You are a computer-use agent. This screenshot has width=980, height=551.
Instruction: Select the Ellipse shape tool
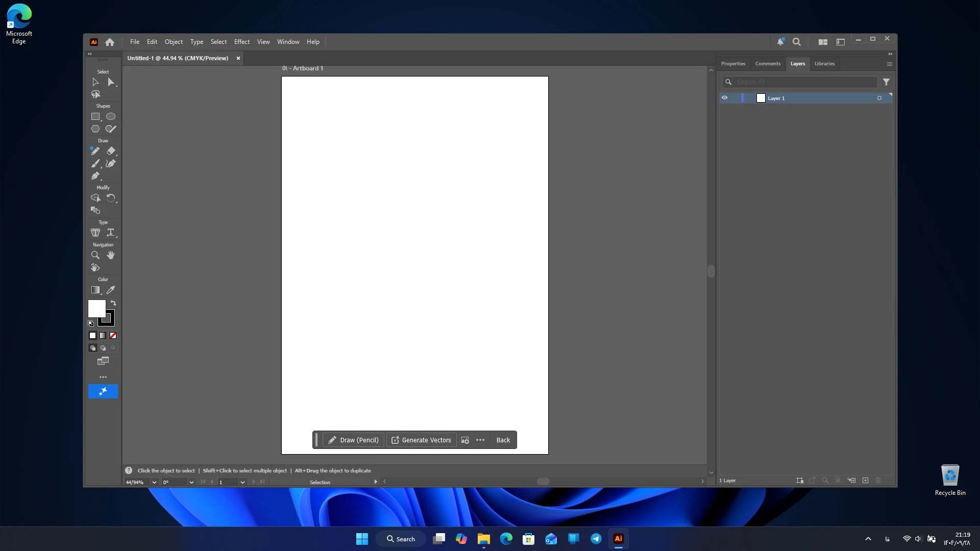(x=111, y=117)
